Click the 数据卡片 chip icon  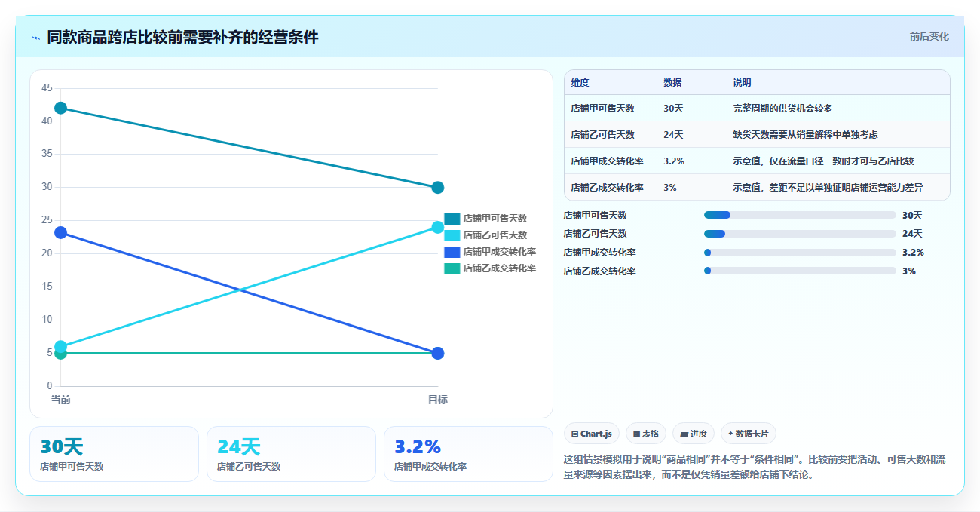(x=730, y=434)
